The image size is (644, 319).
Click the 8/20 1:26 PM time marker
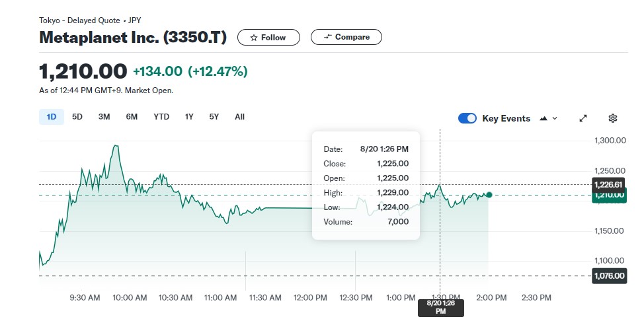(x=440, y=307)
